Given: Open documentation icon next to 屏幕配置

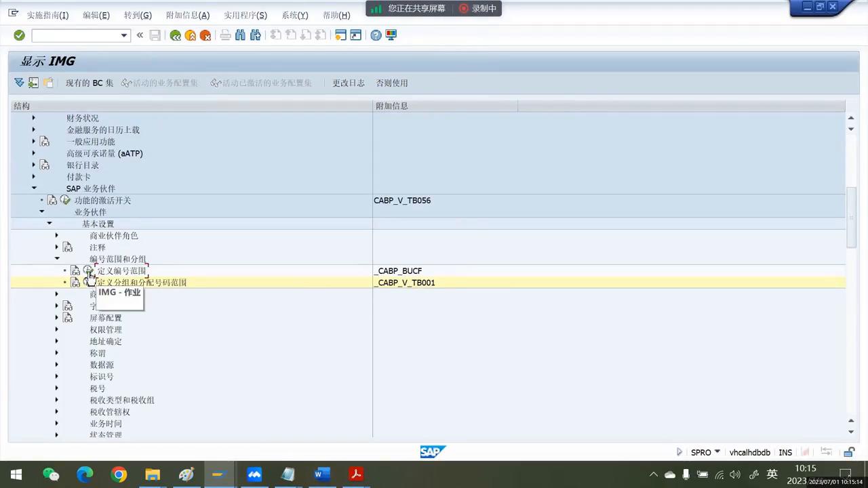Looking at the screenshot, I should 68,318.
